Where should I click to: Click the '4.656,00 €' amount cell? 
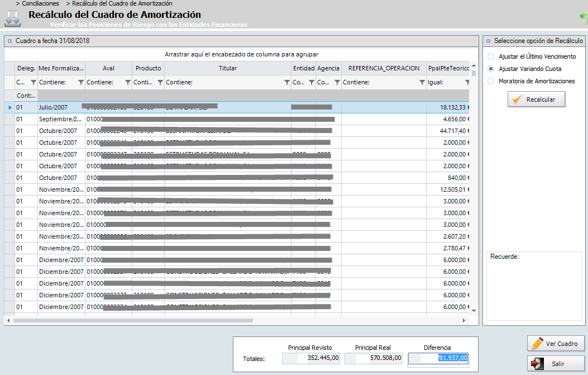tap(448, 119)
